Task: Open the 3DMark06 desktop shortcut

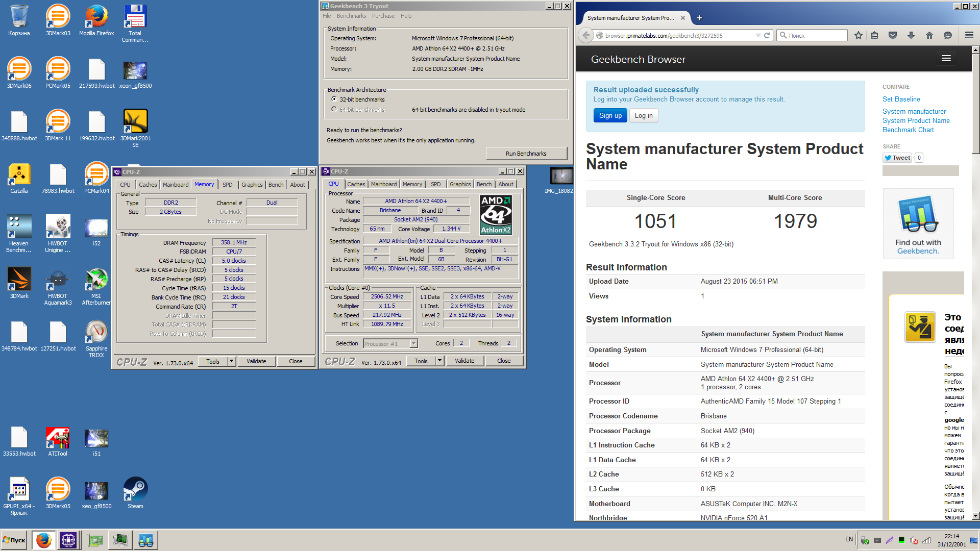Action: (x=19, y=73)
